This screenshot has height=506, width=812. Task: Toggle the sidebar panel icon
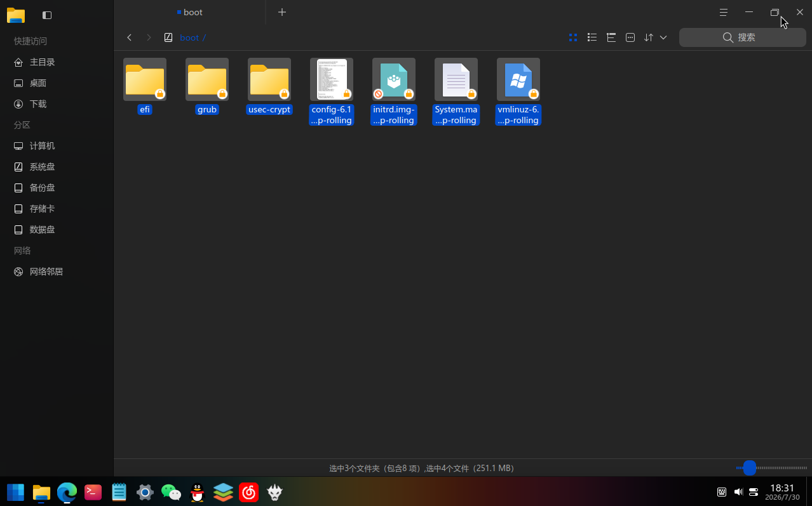point(47,15)
